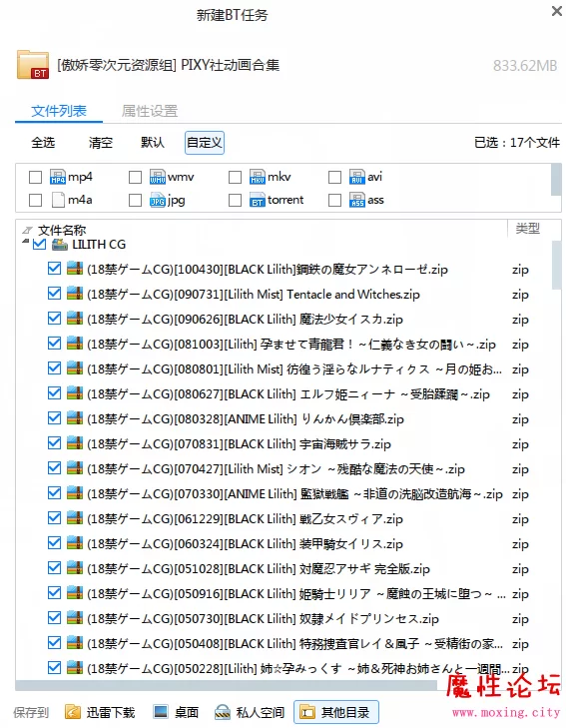This screenshot has height=728, width=566.
Task: Check the ass file type checkbox
Action: click(335, 200)
